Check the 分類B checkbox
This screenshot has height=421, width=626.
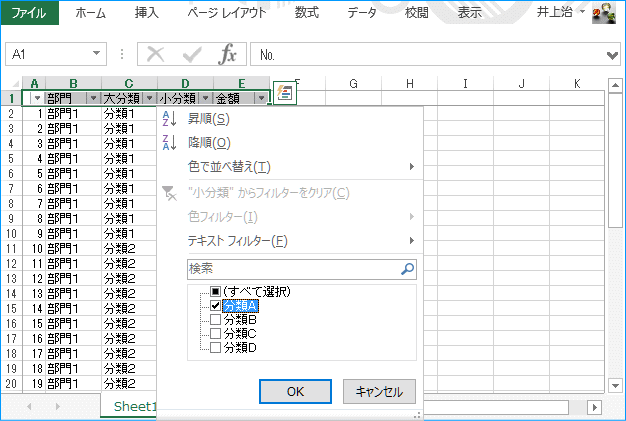point(215,319)
